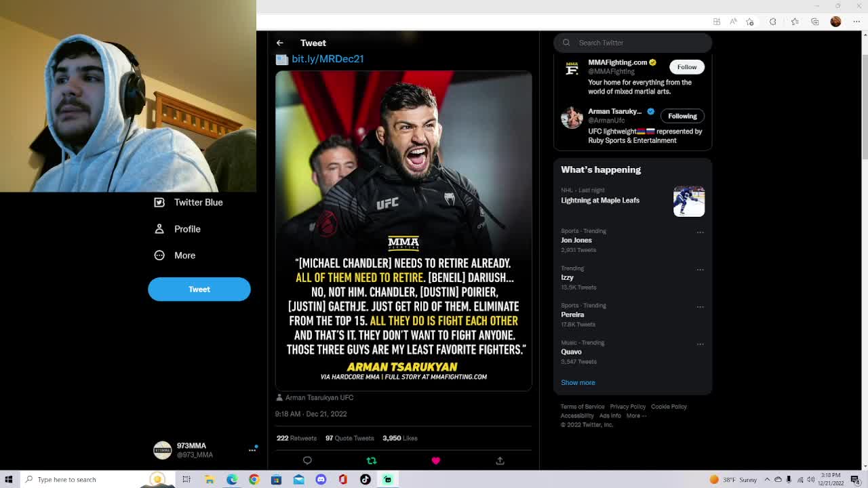Click the browser profile avatar
The height and width of the screenshot is (488, 868).
835,22
